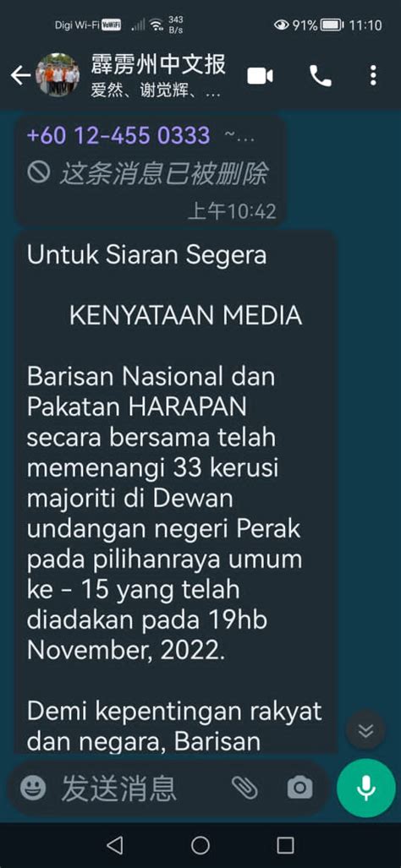Tap sender number +60 12-455 0333
Viewport: 401px width, 868px height.
(x=118, y=135)
